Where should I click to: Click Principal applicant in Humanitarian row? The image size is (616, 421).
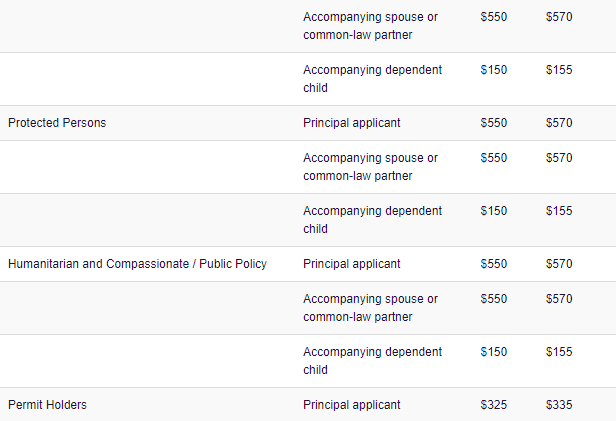(x=352, y=264)
